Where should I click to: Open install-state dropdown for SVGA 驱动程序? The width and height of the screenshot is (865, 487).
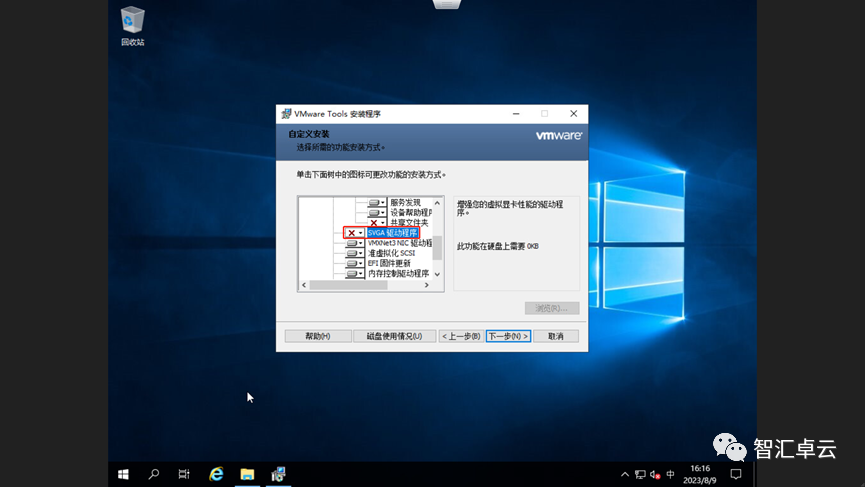[x=354, y=233]
